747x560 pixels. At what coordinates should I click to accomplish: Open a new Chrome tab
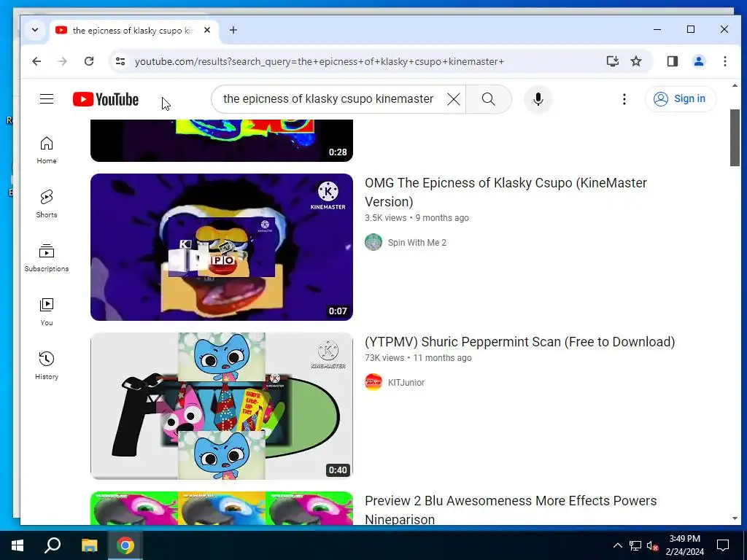tap(233, 30)
